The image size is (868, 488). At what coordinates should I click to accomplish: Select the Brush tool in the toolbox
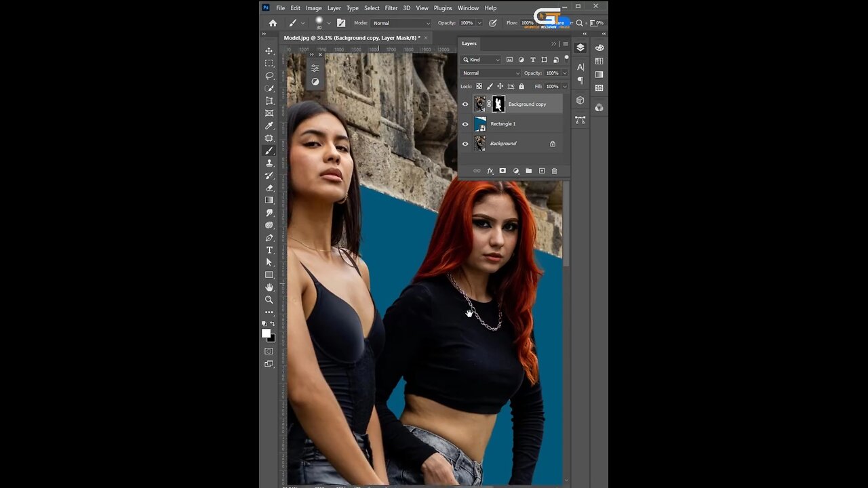(x=269, y=150)
